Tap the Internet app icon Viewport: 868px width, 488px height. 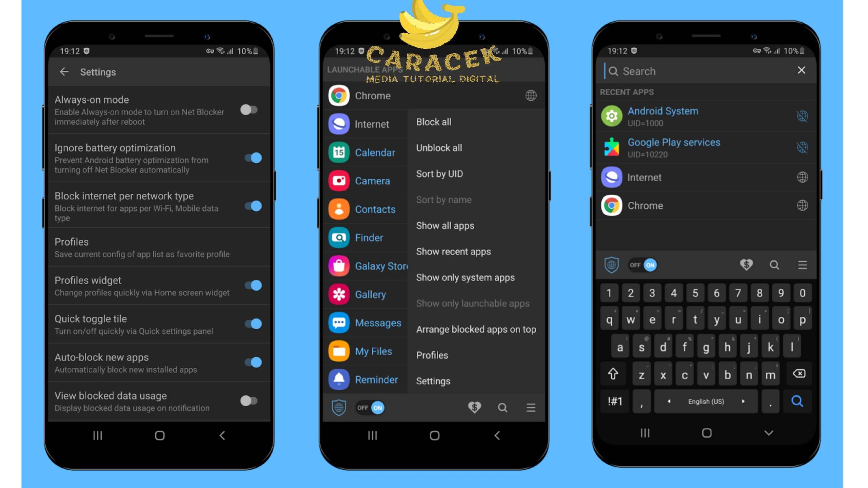[338, 123]
